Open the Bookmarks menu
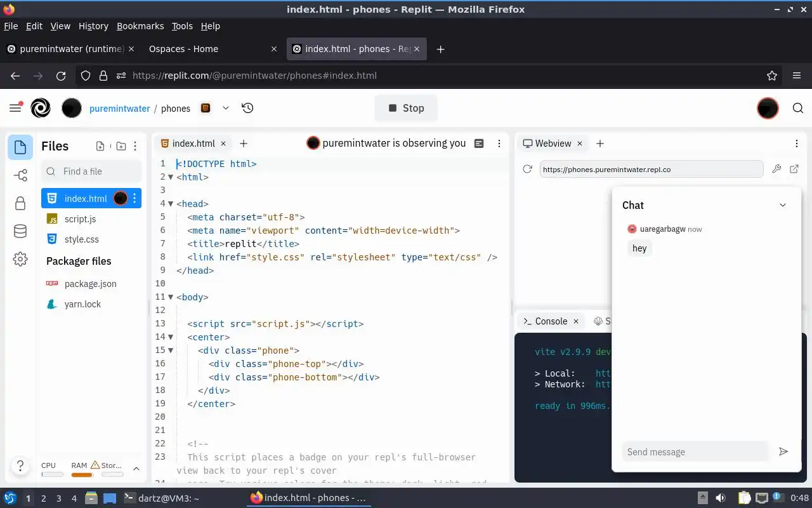This screenshot has height=508, width=812. tap(140, 26)
